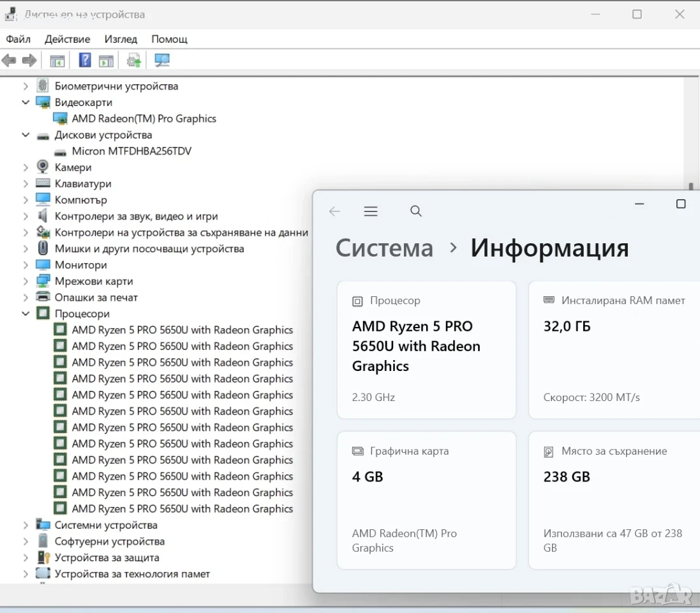Collapse the Процесори node
Viewport: 700px width, 613px height.
coord(26,314)
